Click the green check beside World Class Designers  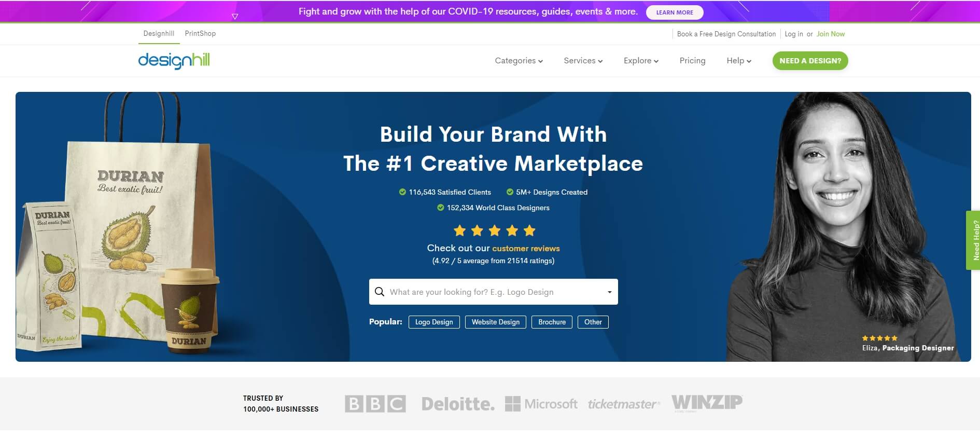click(x=441, y=208)
